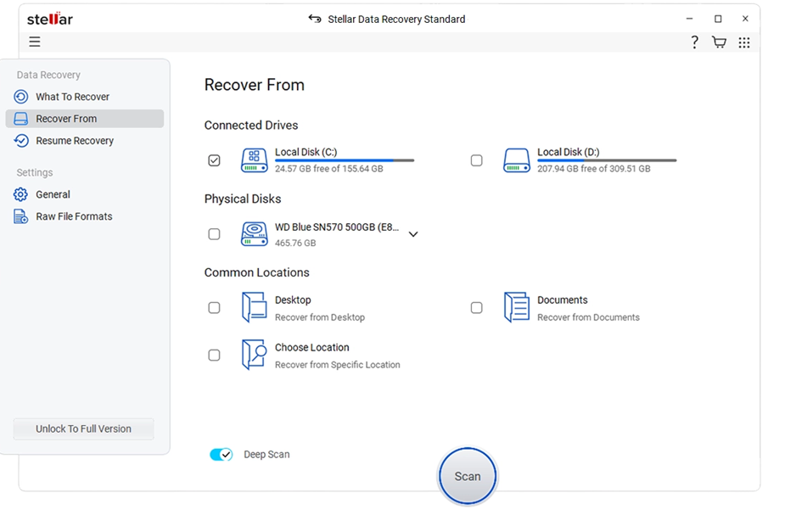Viewport: 785px width, 532px height.
Task: Click the Resume Recovery sidebar icon
Action: (21, 141)
